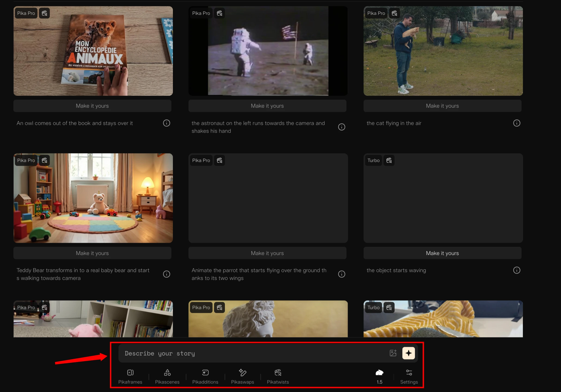The image size is (561, 392).
Task: Click Pikatwists icon on the cat flying card
Action: [394, 13]
